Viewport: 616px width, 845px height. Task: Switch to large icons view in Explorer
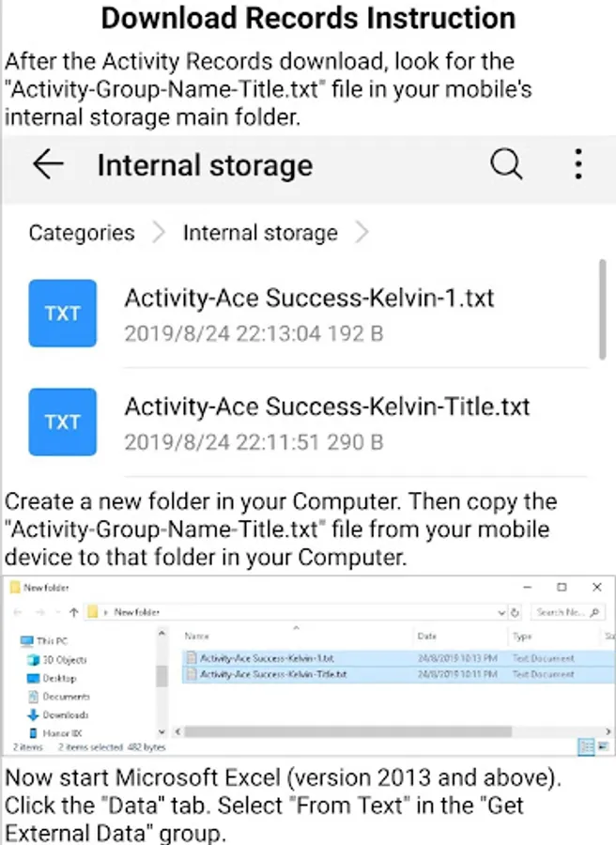coord(601,746)
